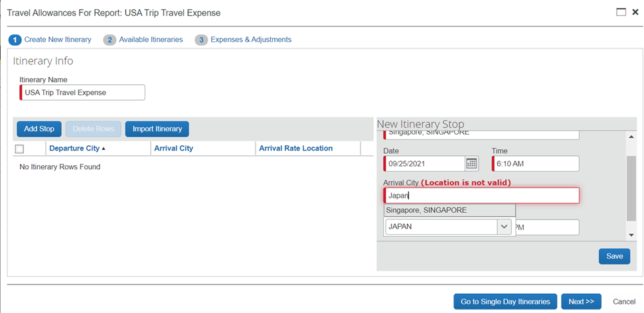644x313 pixels.
Task: Click the Add Stop button
Action: tap(39, 129)
